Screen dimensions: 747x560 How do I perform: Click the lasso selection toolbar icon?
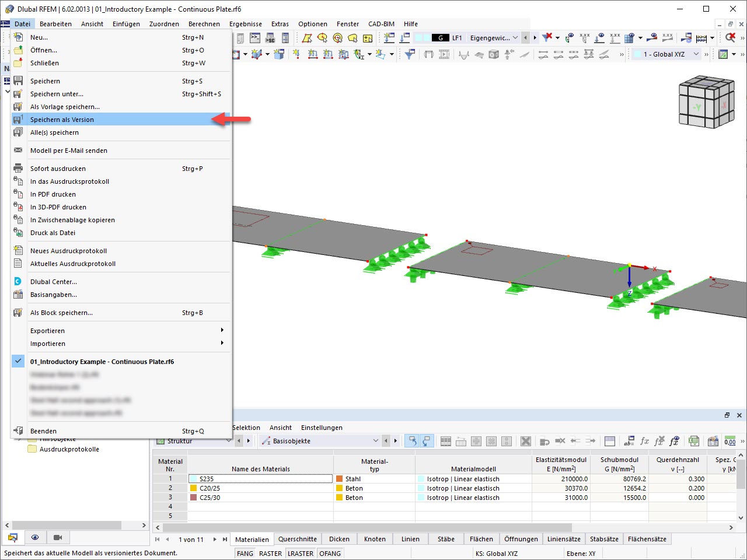(352, 38)
